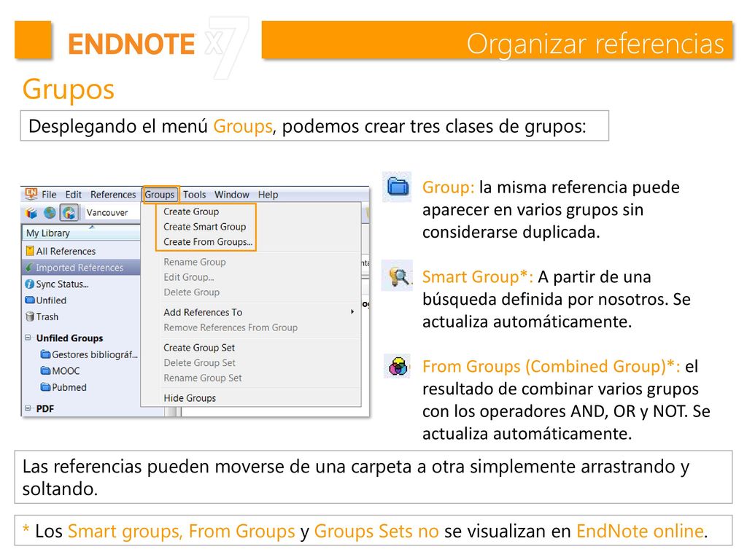
Task: Click the Rename Group menu entry
Action: [195, 262]
